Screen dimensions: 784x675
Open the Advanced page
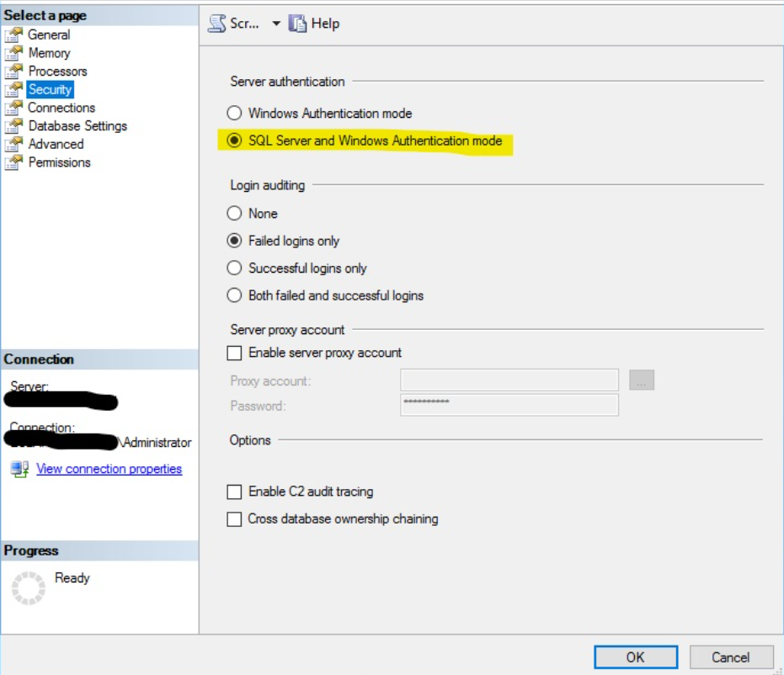coord(56,145)
